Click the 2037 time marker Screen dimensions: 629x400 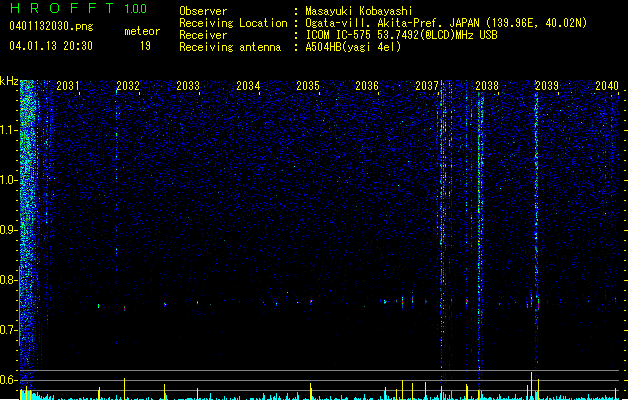[x=427, y=85]
